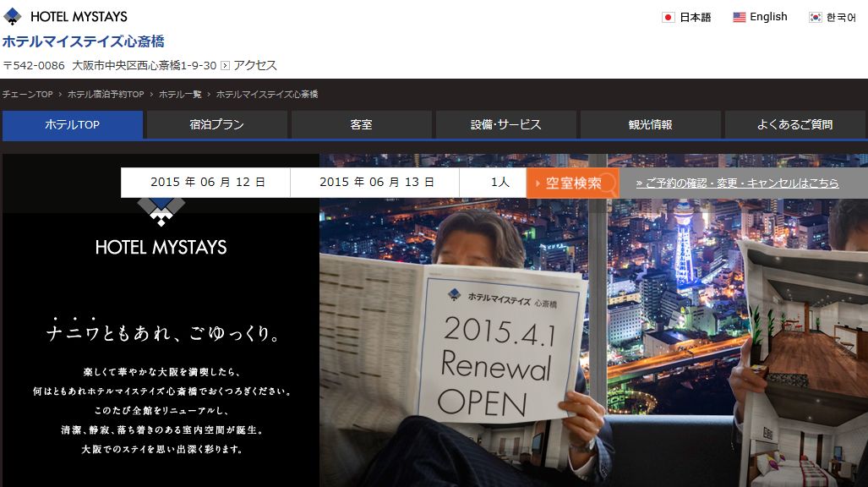Click the orange 空室検索 button

click(572, 183)
